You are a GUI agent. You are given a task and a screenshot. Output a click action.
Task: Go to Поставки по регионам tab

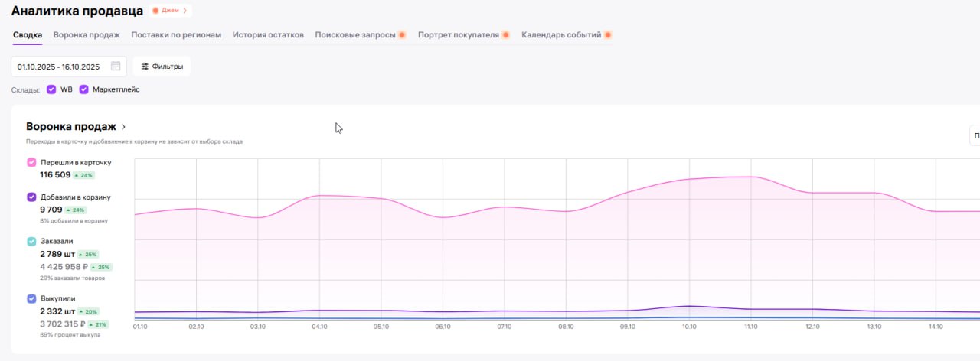176,35
